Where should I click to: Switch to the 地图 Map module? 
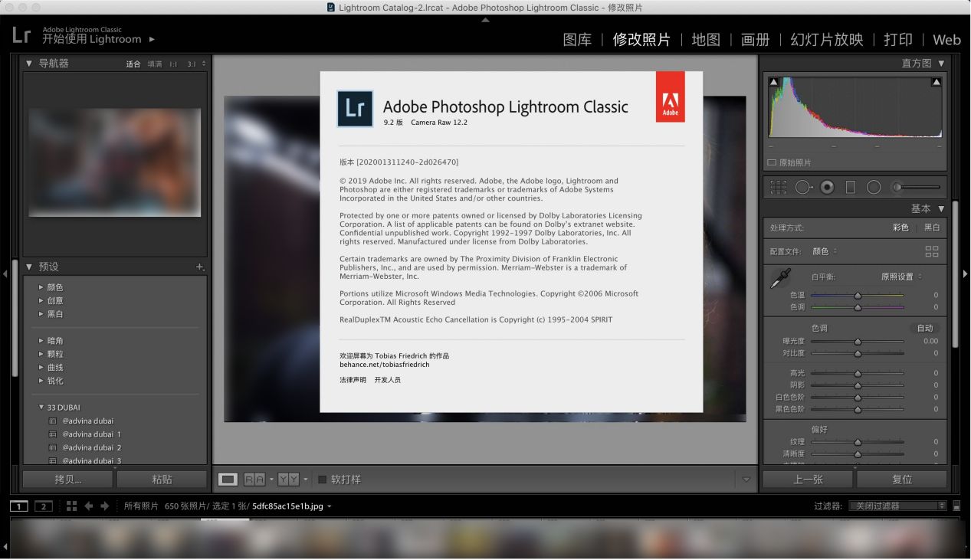click(x=706, y=40)
